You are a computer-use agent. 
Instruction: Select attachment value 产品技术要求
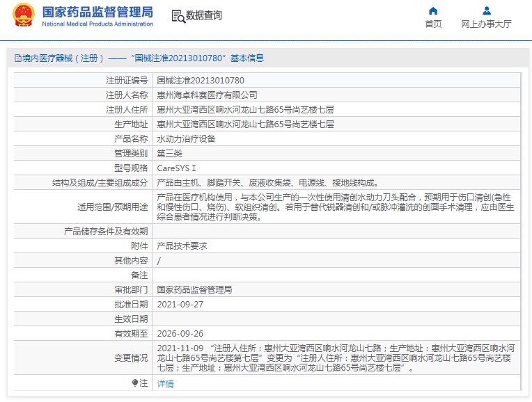point(182,246)
